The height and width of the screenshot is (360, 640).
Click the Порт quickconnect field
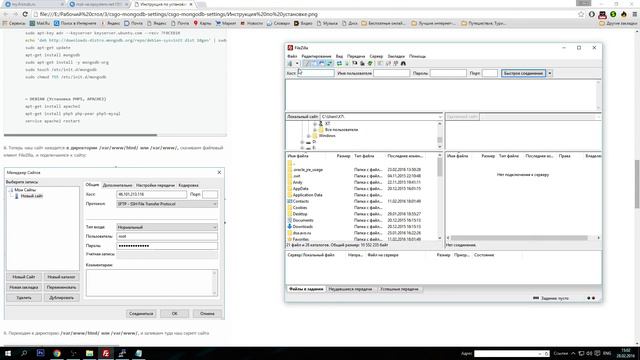490,73
